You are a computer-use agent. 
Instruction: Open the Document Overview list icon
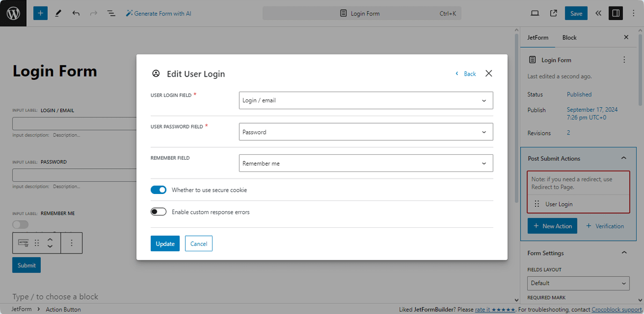111,13
